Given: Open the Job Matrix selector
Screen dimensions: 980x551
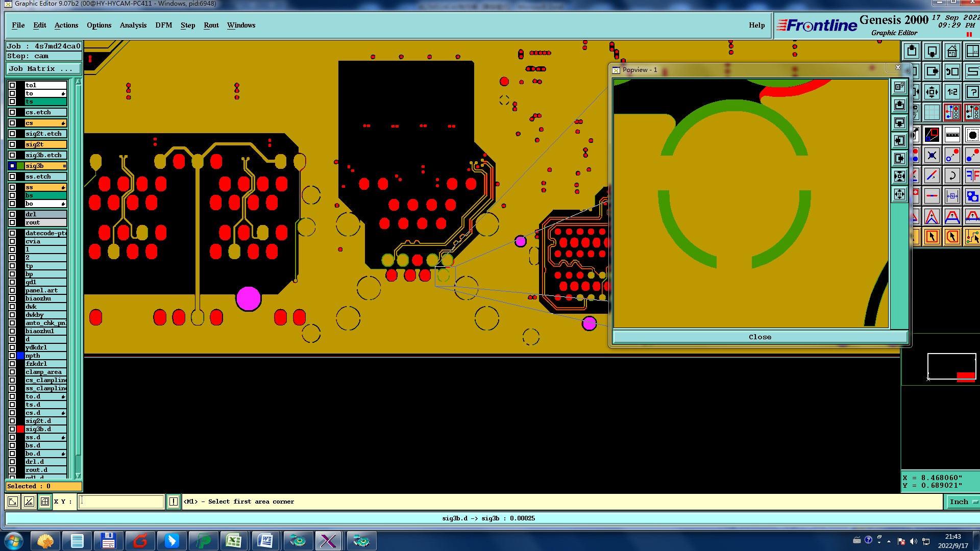Looking at the screenshot, I should tap(43, 69).
